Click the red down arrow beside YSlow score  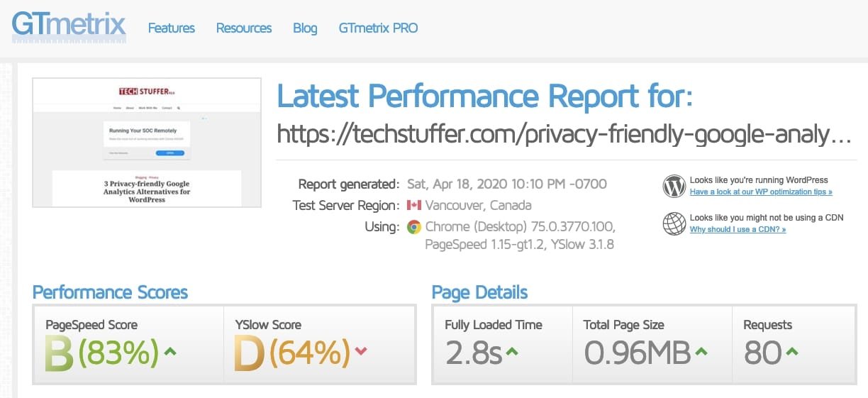tap(361, 351)
